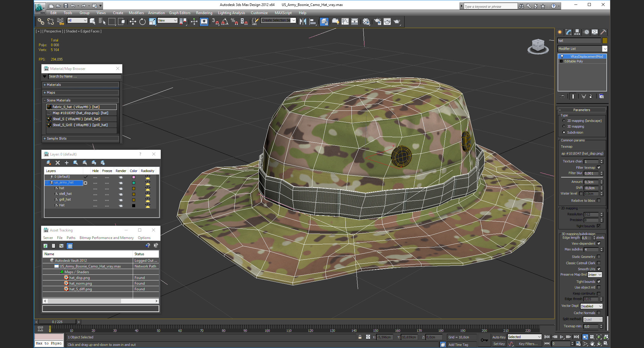The width and height of the screenshot is (644, 348).
Task: Save file from quick access toolbar
Action: [66, 6]
